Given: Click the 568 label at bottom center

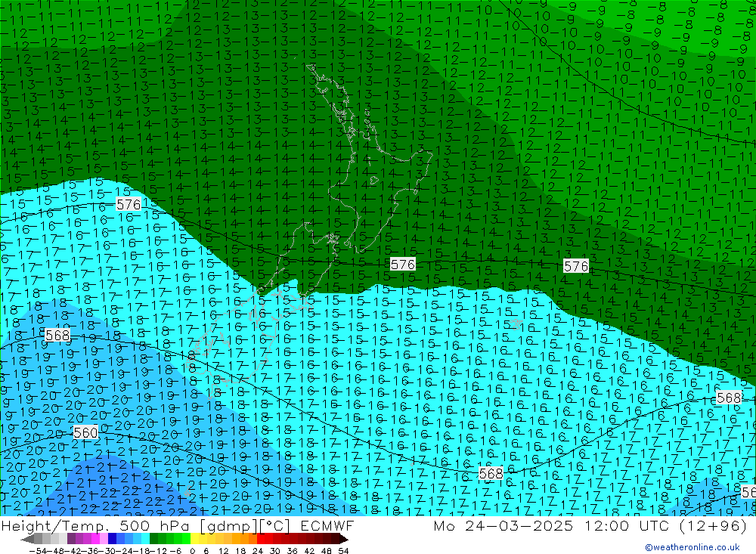Looking at the screenshot, I should (491, 473).
